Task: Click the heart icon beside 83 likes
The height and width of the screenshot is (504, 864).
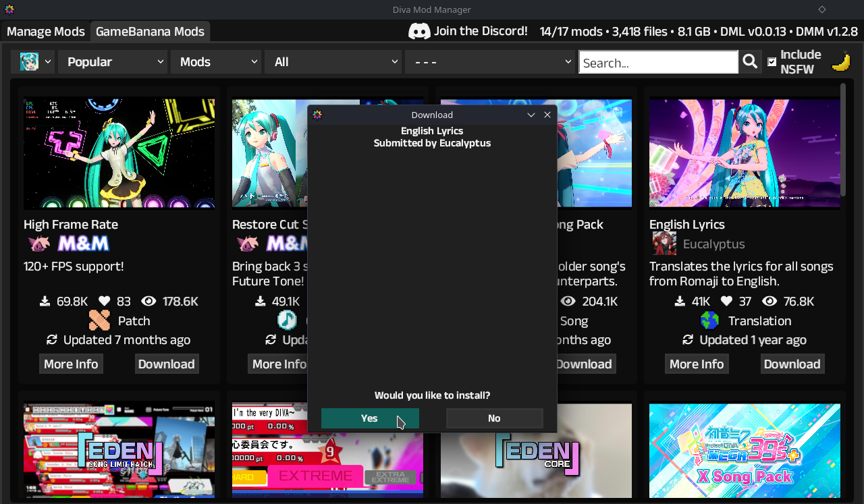Action: 104,302
